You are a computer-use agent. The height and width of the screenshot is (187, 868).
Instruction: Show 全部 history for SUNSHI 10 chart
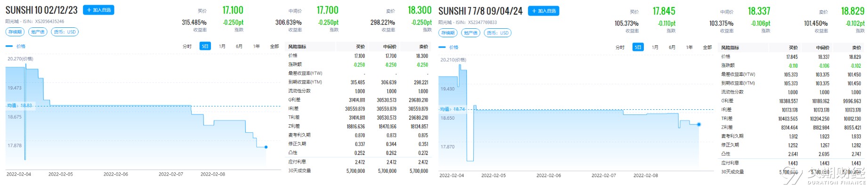click(274, 46)
